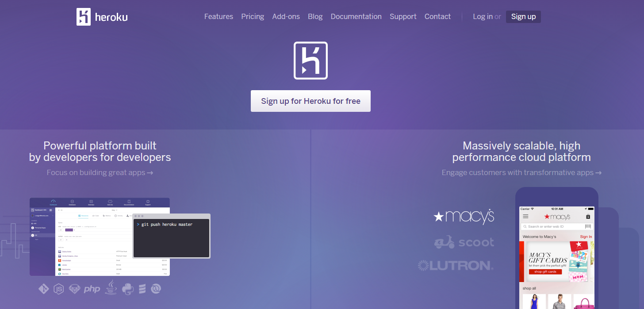Click the Powerful platform built by developers heading
The image size is (644, 309).
[x=100, y=151]
